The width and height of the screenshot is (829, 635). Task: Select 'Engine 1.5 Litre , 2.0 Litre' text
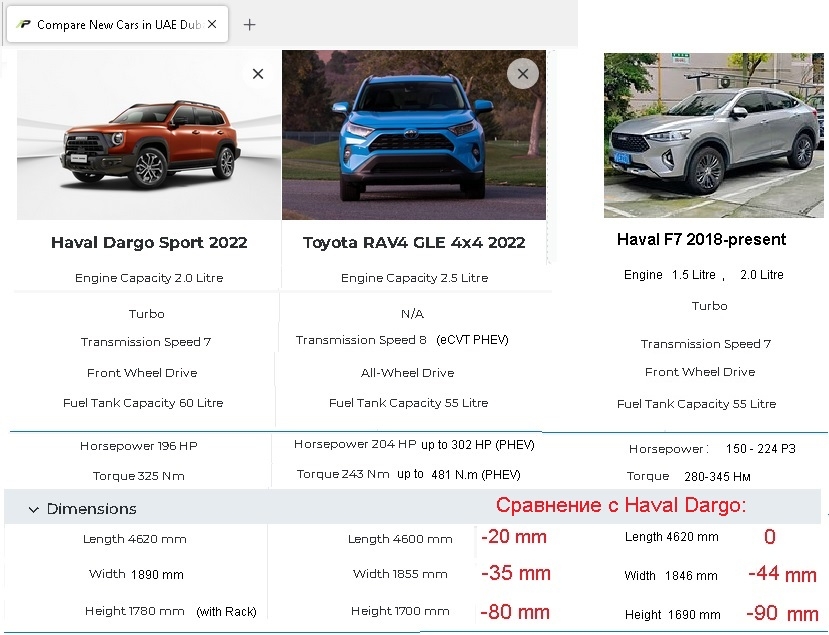704,275
